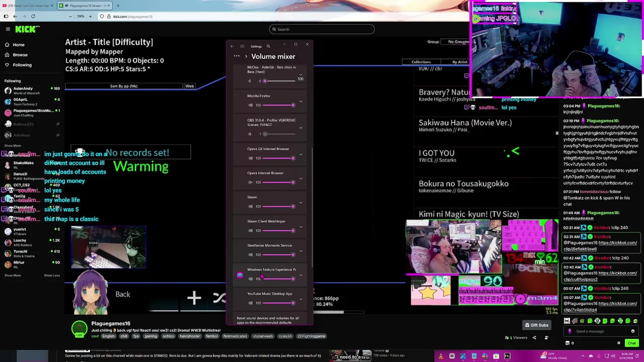Click Windows Feature Experience Pack app icon
The height and width of the screenshot is (362, 644).
coord(240,275)
